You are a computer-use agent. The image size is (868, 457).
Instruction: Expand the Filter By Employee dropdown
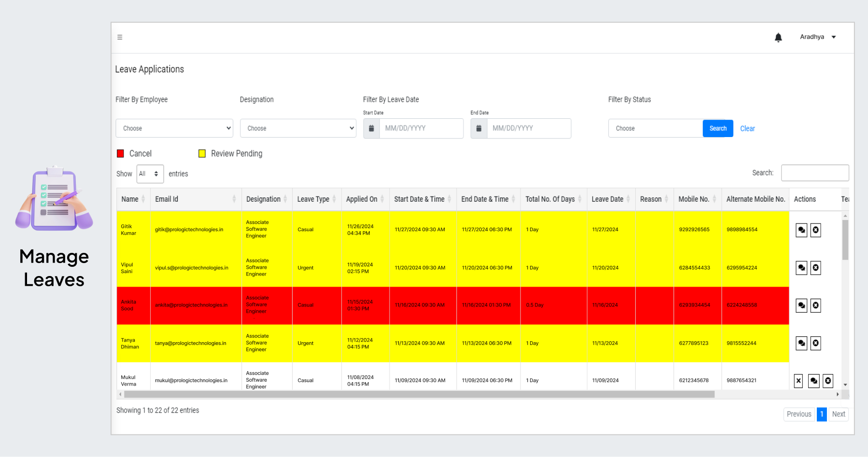pos(174,128)
